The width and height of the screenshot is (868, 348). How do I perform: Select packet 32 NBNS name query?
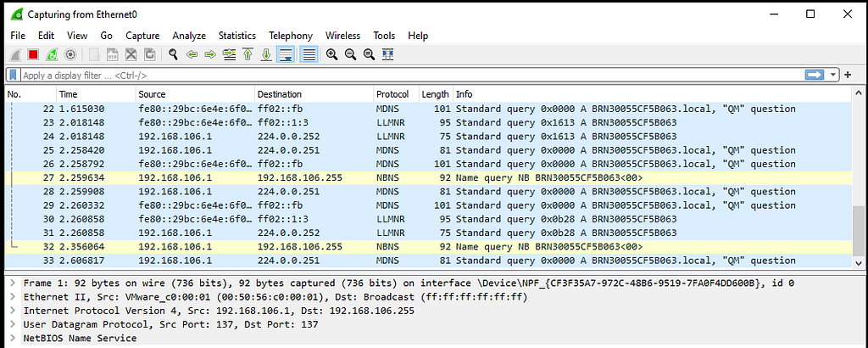[429, 247]
